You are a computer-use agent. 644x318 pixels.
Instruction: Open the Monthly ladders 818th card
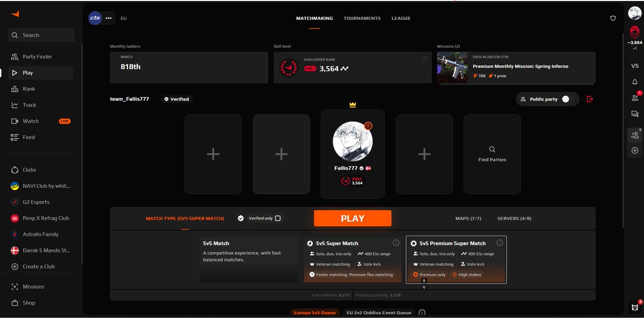click(x=189, y=68)
